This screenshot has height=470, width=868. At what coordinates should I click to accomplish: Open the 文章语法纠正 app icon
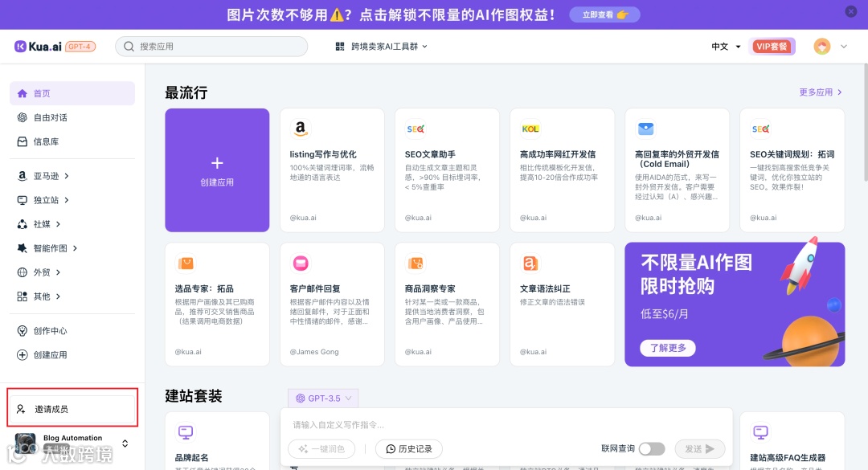[x=530, y=262]
